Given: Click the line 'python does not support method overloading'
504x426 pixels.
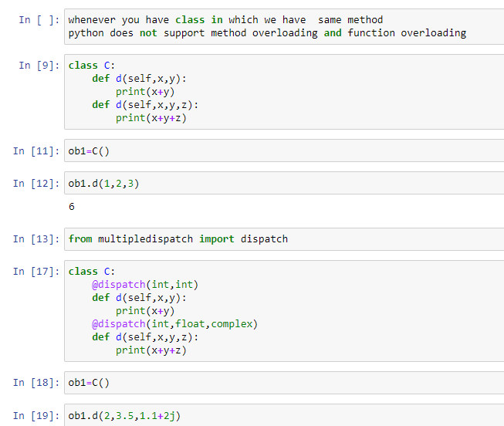Looking at the screenshot, I should 267,33.
